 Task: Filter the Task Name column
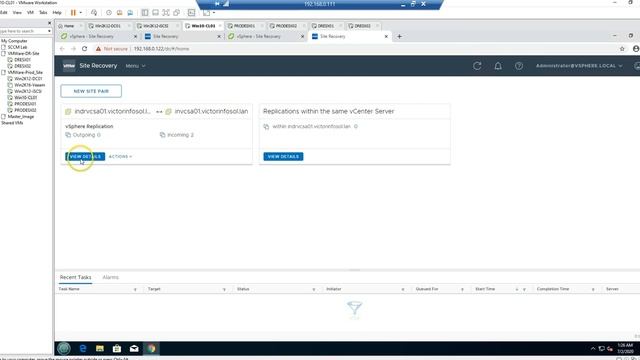[135, 289]
